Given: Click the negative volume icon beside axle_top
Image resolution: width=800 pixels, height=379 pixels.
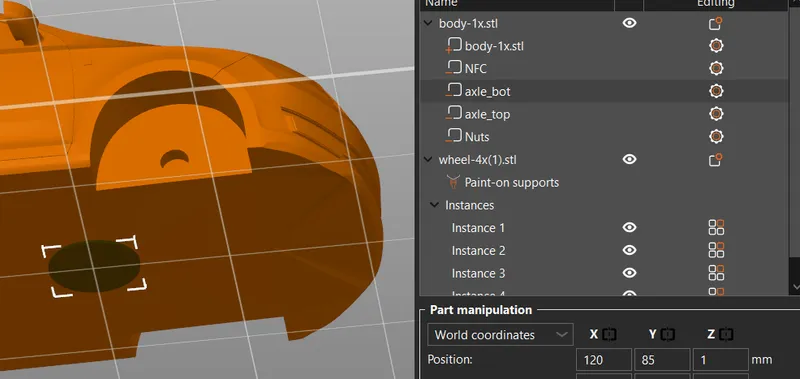Looking at the screenshot, I should [x=453, y=113].
